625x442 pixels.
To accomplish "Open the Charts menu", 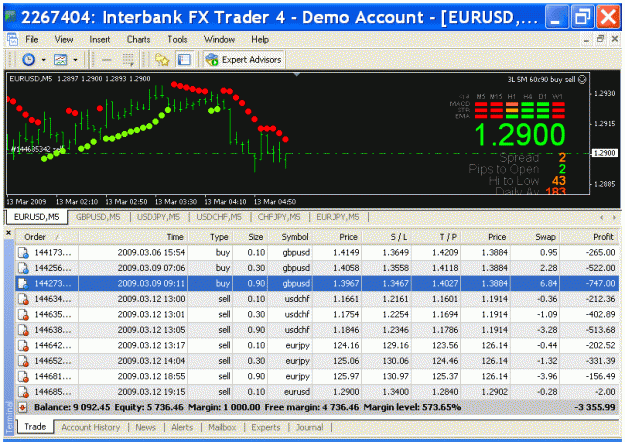I will tap(138, 39).
